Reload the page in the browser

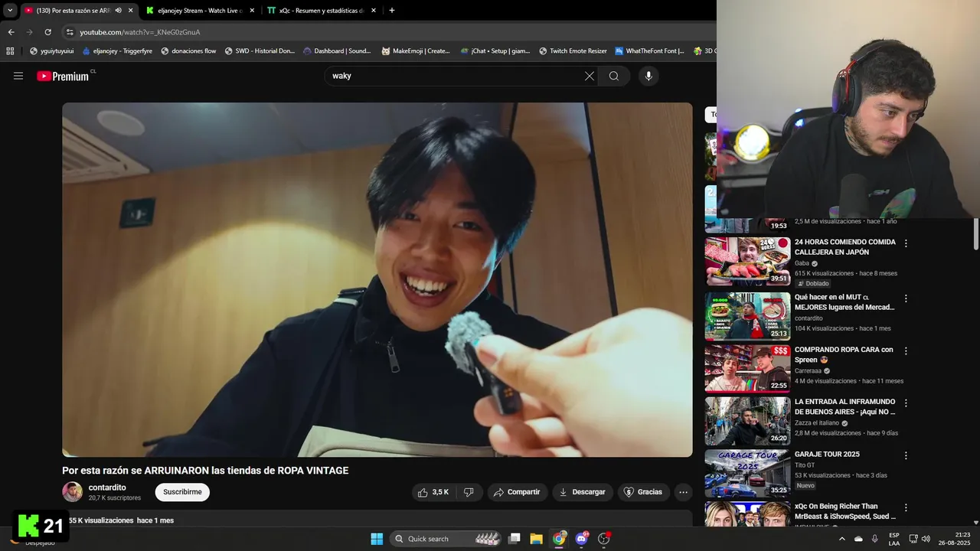(47, 32)
